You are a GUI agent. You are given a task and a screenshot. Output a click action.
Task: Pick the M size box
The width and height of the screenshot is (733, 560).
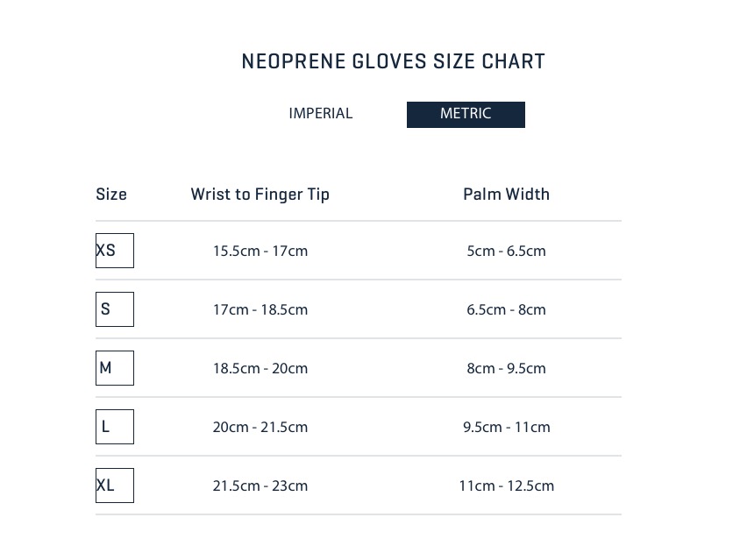pyautogui.click(x=115, y=368)
